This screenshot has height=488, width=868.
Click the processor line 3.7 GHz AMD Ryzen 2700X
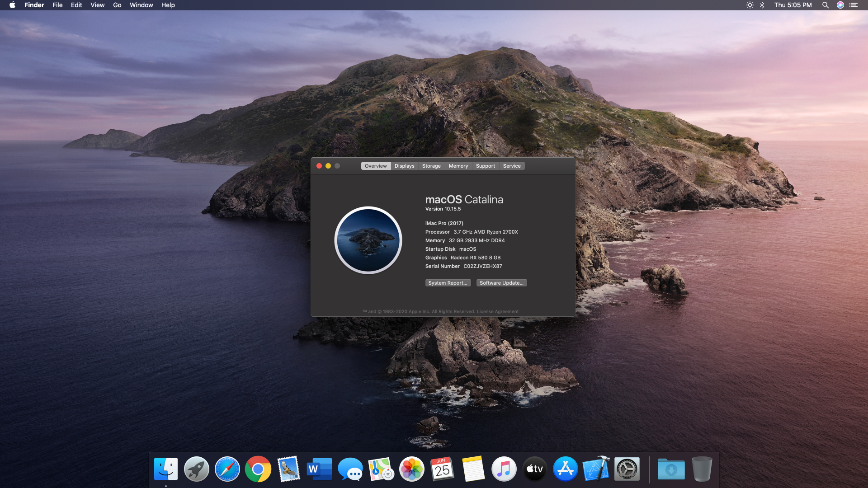click(x=472, y=232)
